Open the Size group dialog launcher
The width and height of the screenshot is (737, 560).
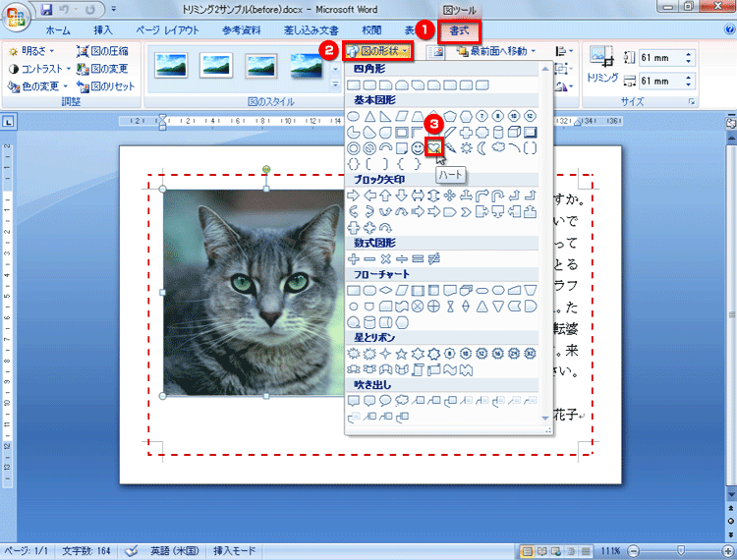coord(692,101)
